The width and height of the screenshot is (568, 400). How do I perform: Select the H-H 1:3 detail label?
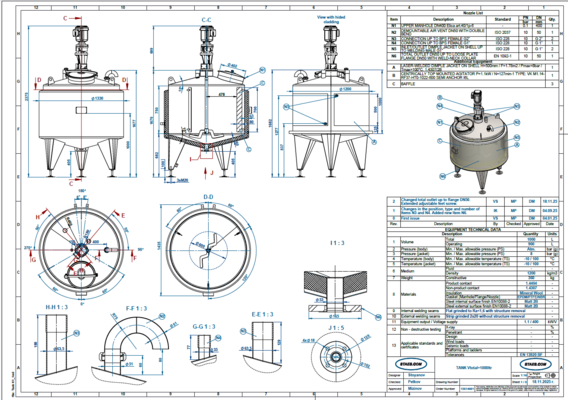(57, 307)
